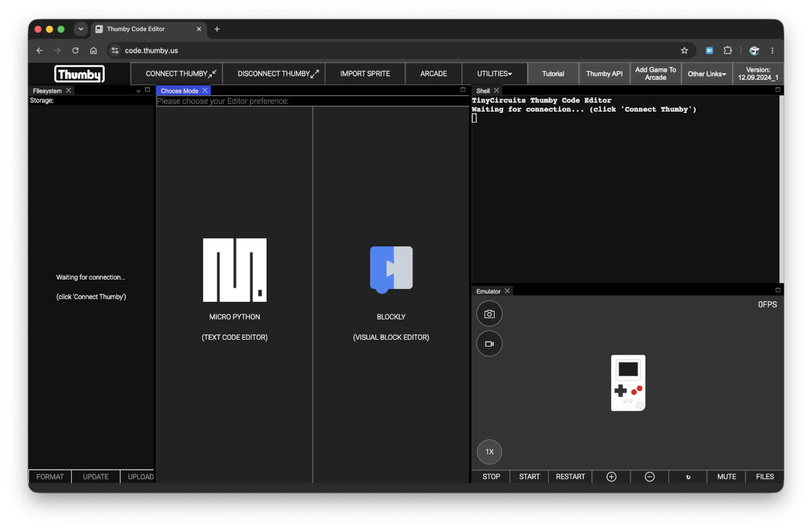Image resolution: width=812 pixels, height=530 pixels.
Task: Maximize the Shell panel
Action: [777, 89]
